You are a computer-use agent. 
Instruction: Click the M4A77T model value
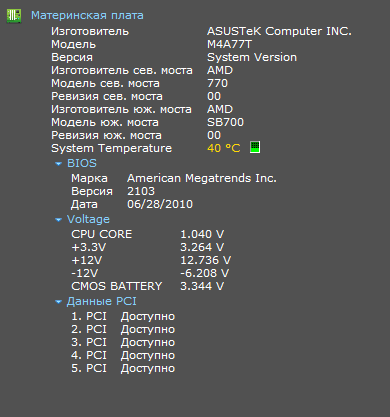point(229,44)
